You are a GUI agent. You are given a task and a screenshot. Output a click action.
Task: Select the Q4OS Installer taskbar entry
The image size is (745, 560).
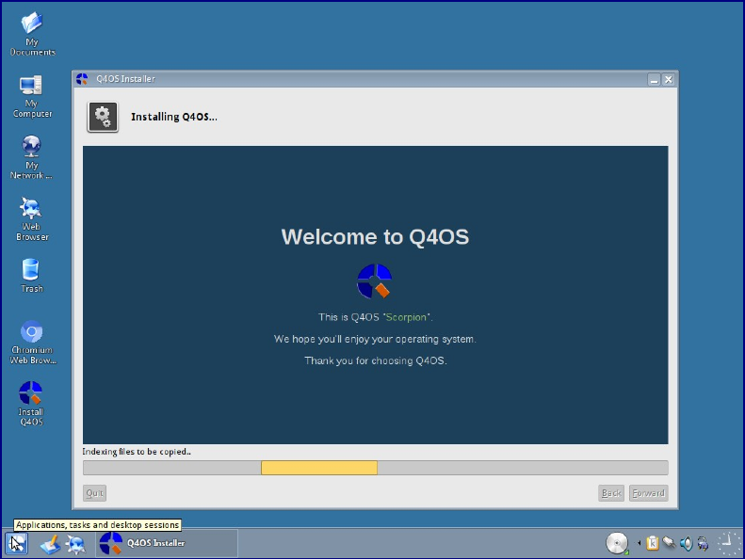167,543
